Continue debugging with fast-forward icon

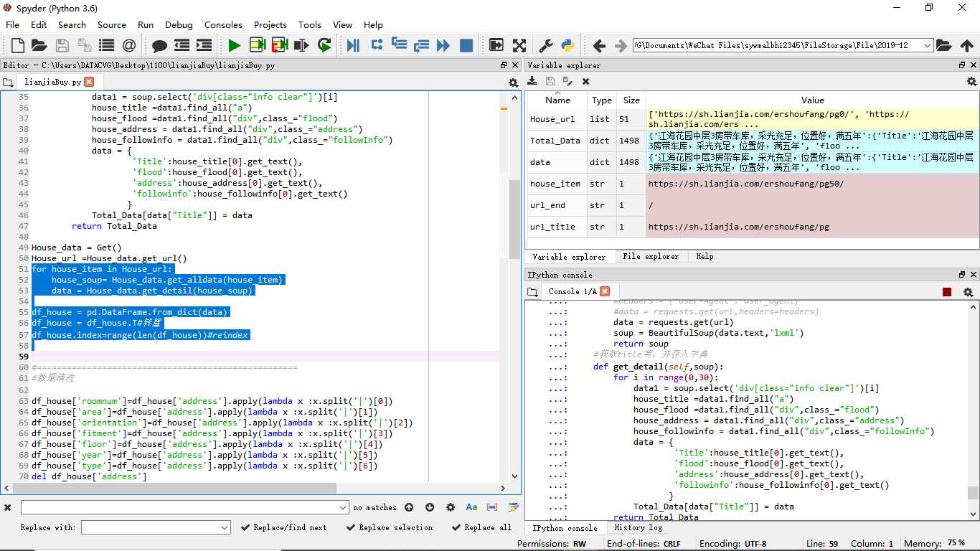[x=443, y=45]
